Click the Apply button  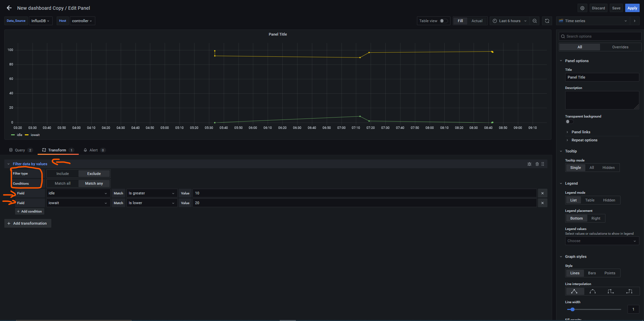(632, 8)
